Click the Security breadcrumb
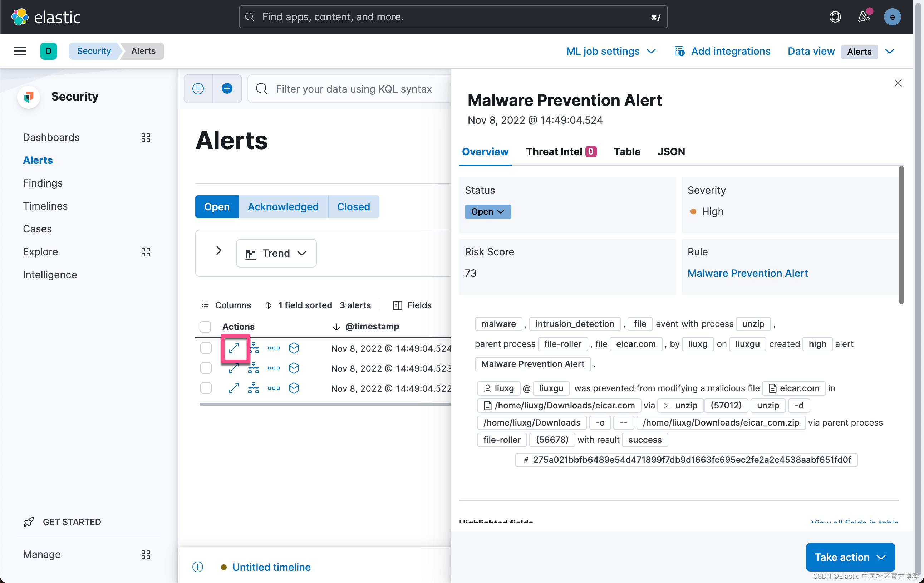Viewport: 924px width, 583px height. click(94, 51)
